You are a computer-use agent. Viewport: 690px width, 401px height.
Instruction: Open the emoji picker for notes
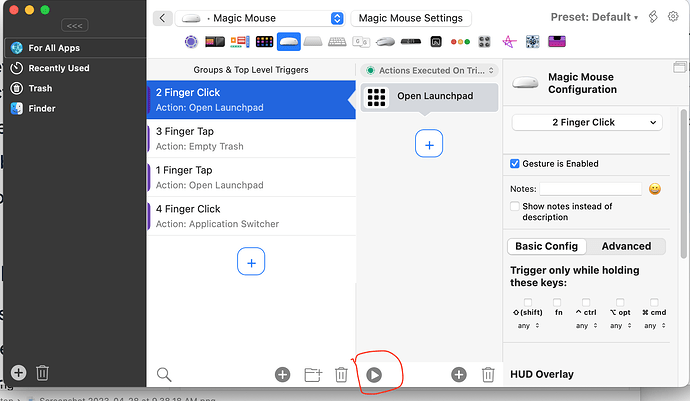pyautogui.click(x=655, y=189)
